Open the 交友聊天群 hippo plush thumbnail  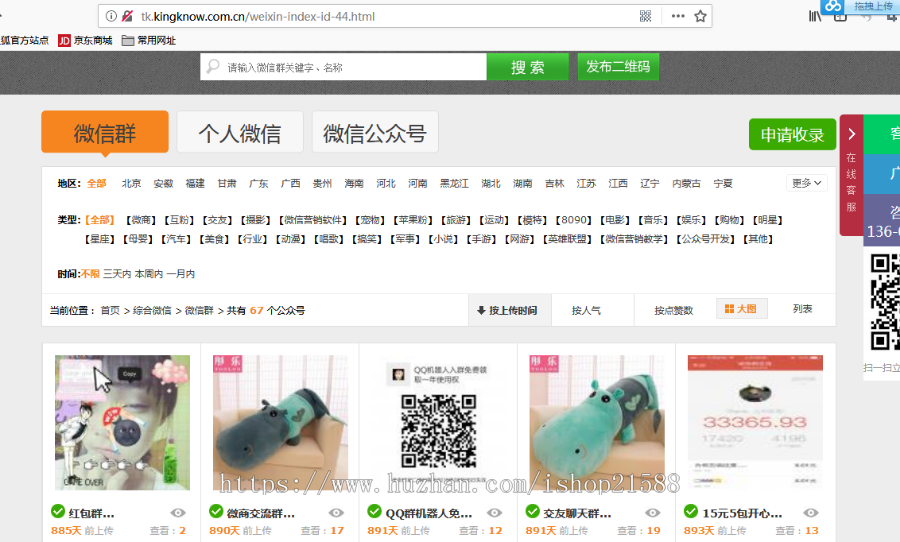pyautogui.click(x=597, y=422)
